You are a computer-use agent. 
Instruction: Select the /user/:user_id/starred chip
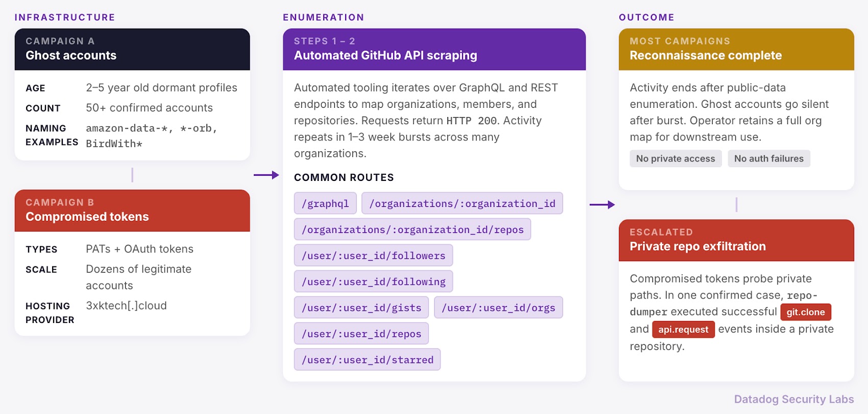(x=367, y=360)
